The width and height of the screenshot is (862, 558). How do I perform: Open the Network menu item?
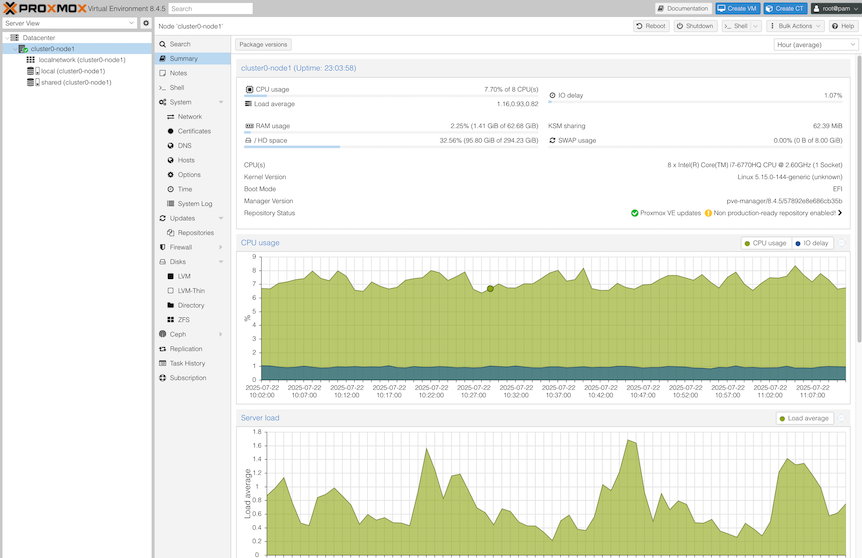(x=189, y=117)
